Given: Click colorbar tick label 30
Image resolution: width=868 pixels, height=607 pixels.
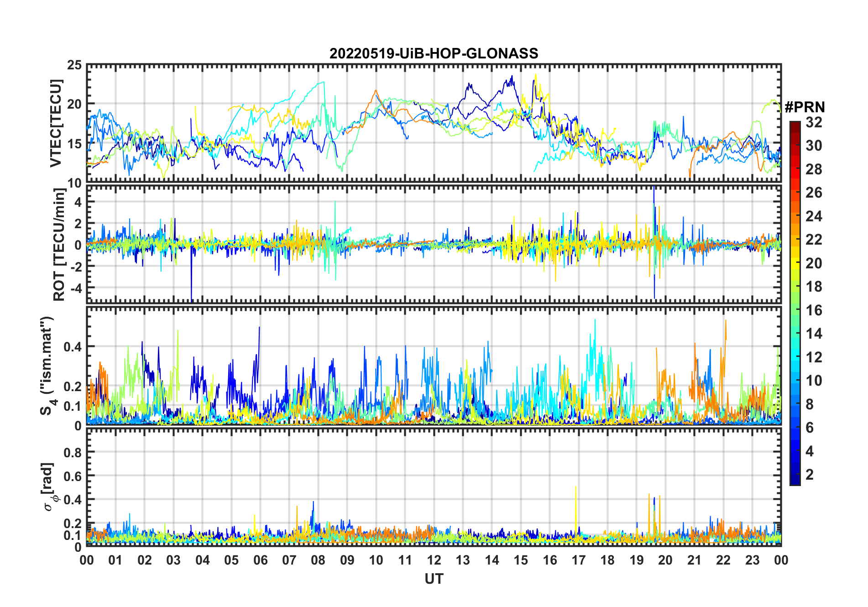Looking at the screenshot, I should 814,146.
